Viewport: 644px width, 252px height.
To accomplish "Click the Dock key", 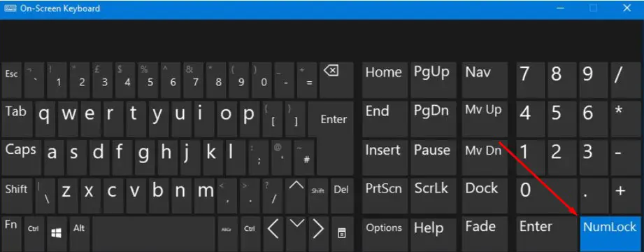I will (485, 195).
